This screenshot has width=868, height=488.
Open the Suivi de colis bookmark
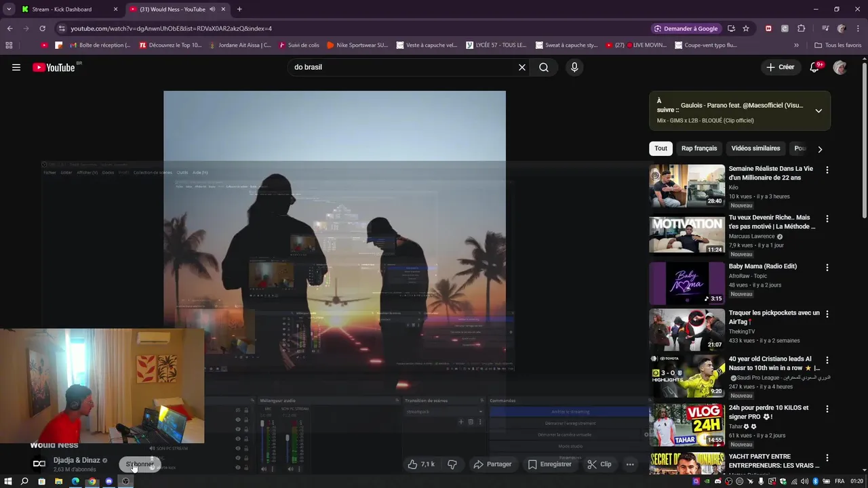tap(298, 45)
